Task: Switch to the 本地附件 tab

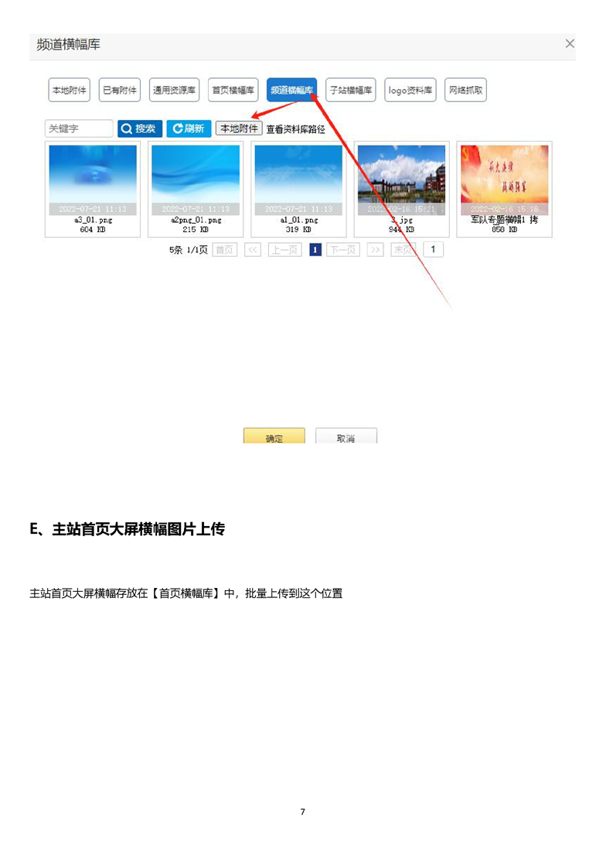Action: point(69,91)
